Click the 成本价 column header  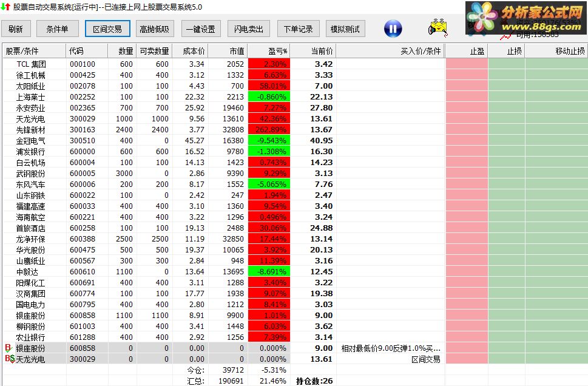(190, 51)
